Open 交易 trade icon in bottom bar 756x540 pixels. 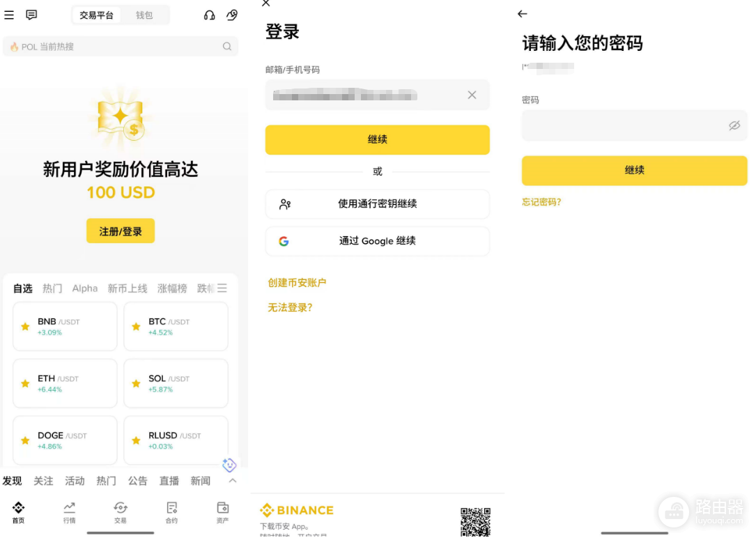click(121, 512)
